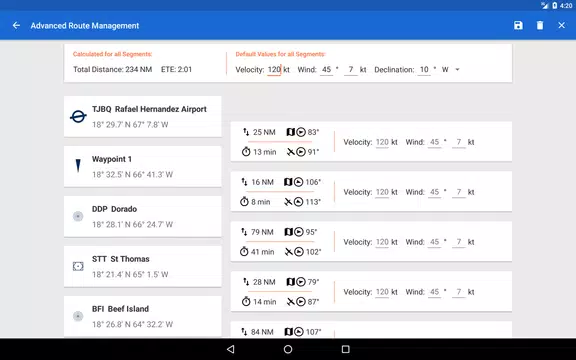
Task: Tap the Waypoint 1 marker icon
Action: (x=78, y=166)
